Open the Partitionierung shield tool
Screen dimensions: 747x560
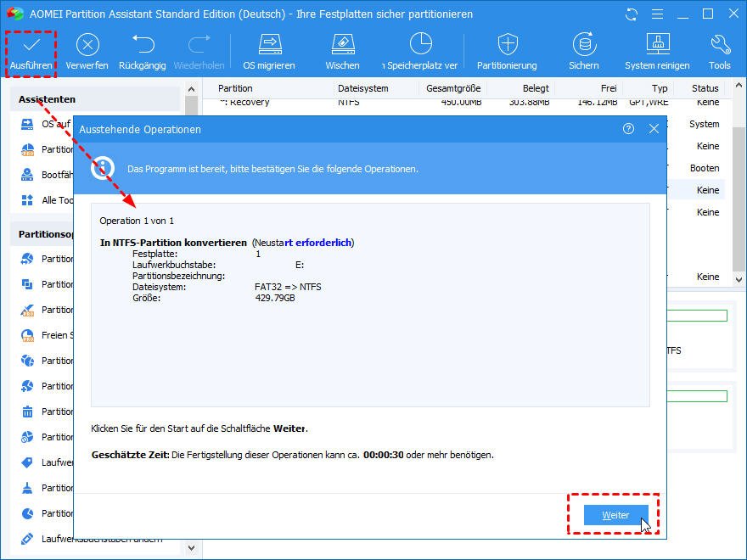(508, 44)
